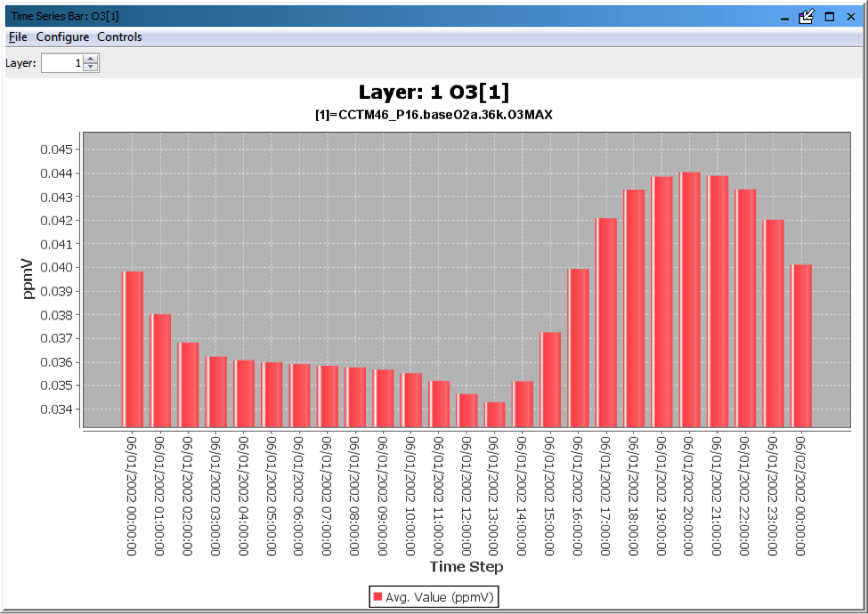Click the 0.040 y-axis tick label

[x=56, y=267]
